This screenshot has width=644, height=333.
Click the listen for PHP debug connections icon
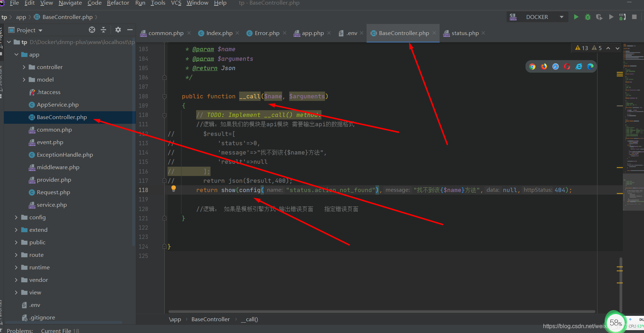[623, 17]
